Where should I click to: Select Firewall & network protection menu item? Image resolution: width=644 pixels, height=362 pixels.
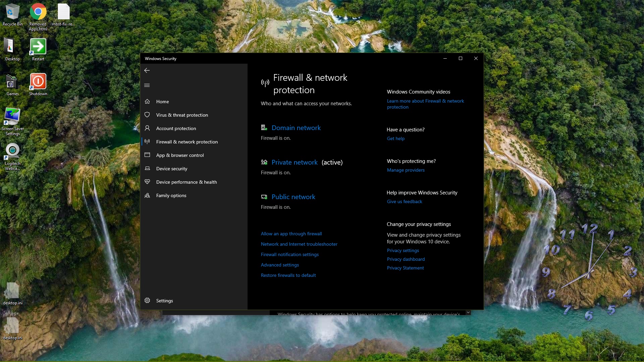click(194, 142)
